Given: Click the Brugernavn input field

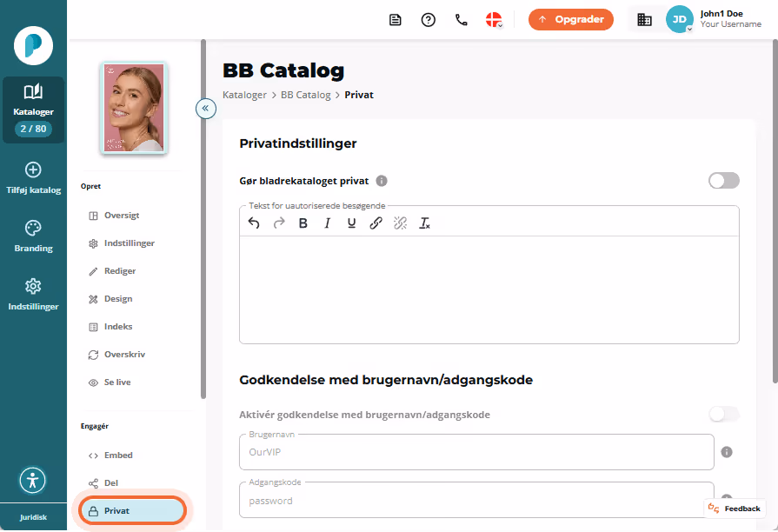Looking at the screenshot, I should tap(476, 452).
